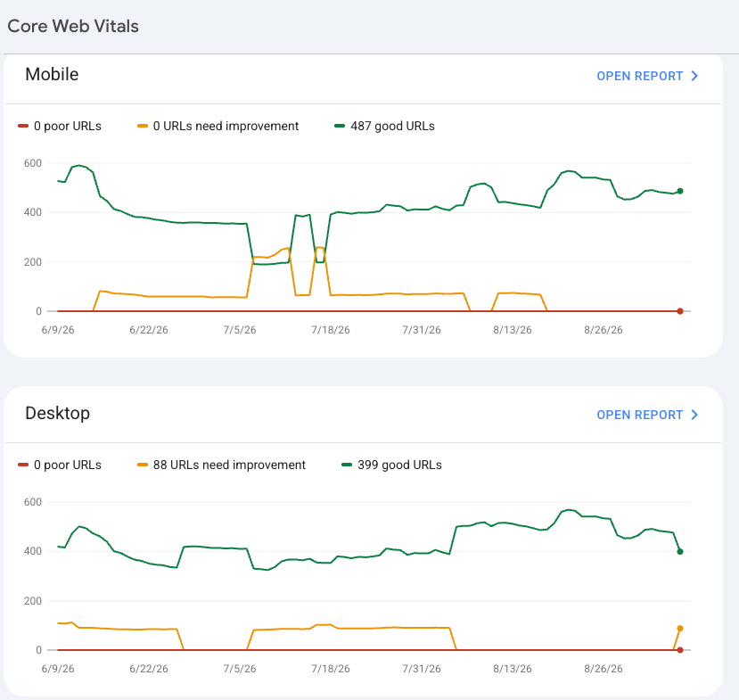Screen dimensions: 739x700
Task: Select the Mobile '0 URLs need improvement' legend
Action: pos(218,126)
